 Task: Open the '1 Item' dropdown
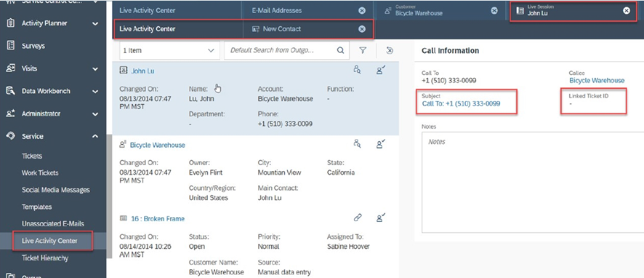[x=169, y=50]
